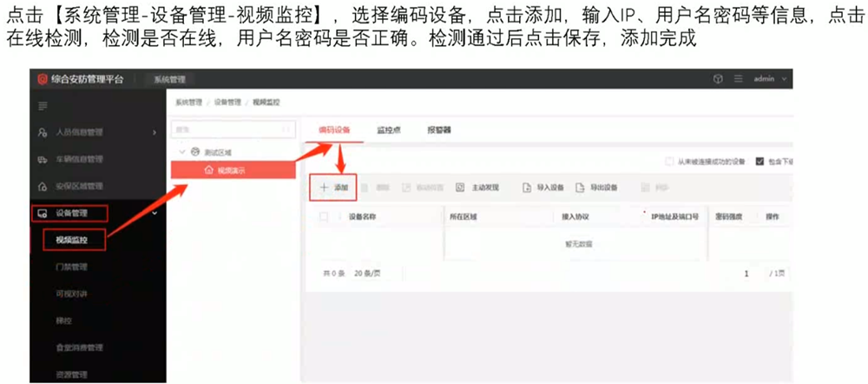Click the 主动发现 icon

pos(460,188)
